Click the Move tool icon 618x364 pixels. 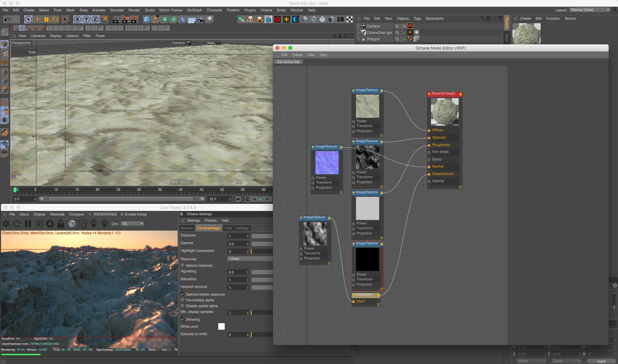point(37,20)
